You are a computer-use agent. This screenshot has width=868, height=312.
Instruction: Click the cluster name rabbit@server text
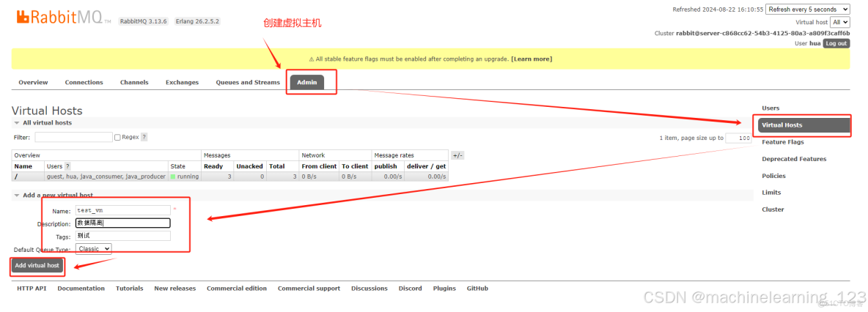tap(763, 33)
